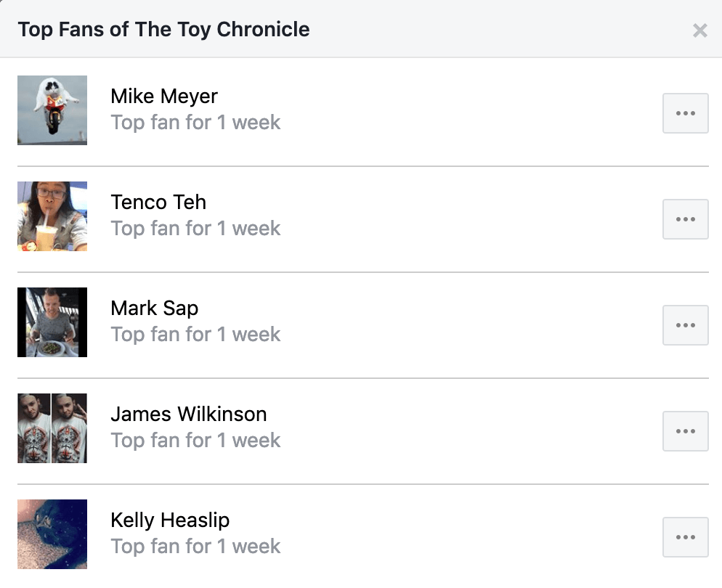
Task: Click Mike Meyer's motorcycle profile picture
Action: pyautogui.click(x=52, y=110)
